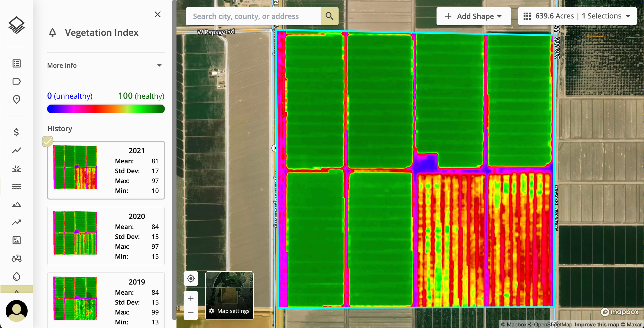Uncheck the 2021 history checkbox
This screenshot has height=328, width=644.
47,141
